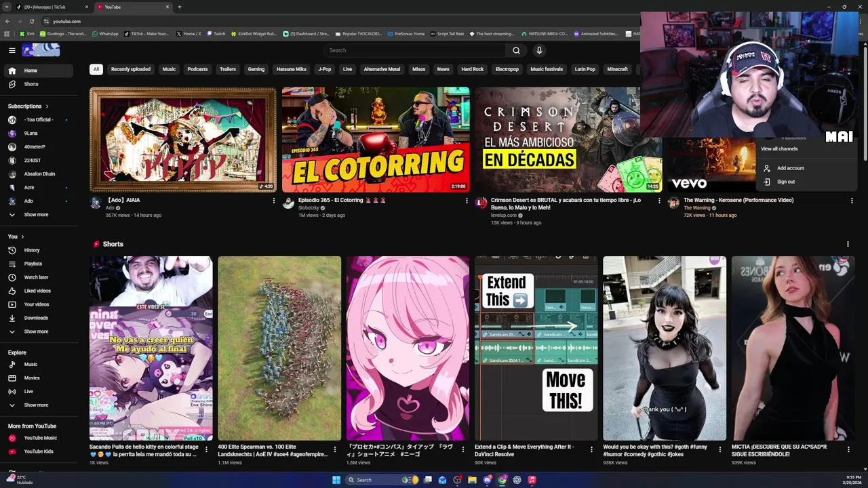Open Apple Music from taskbar
The image size is (868, 488).
tap(532, 480)
